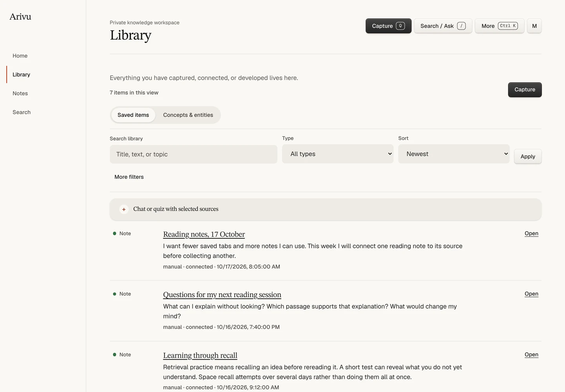Image resolution: width=565 pixels, height=392 pixels.
Task: Open the Reading notes, 17 October title
Action: pos(204,234)
